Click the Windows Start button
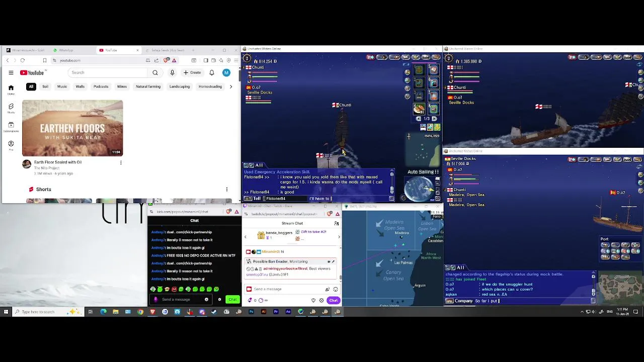The height and width of the screenshot is (362, 644). pyautogui.click(x=6, y=312)
